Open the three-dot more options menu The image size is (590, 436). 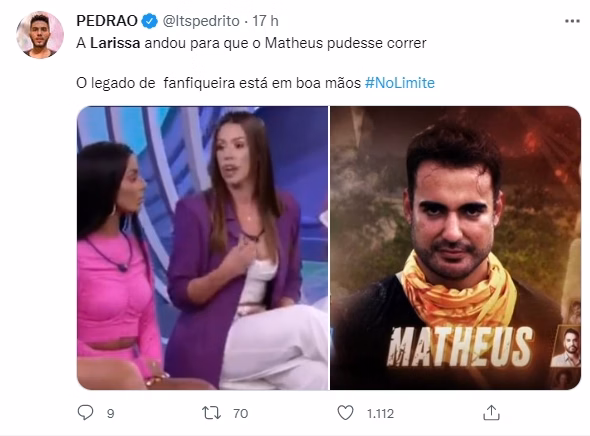572,21
